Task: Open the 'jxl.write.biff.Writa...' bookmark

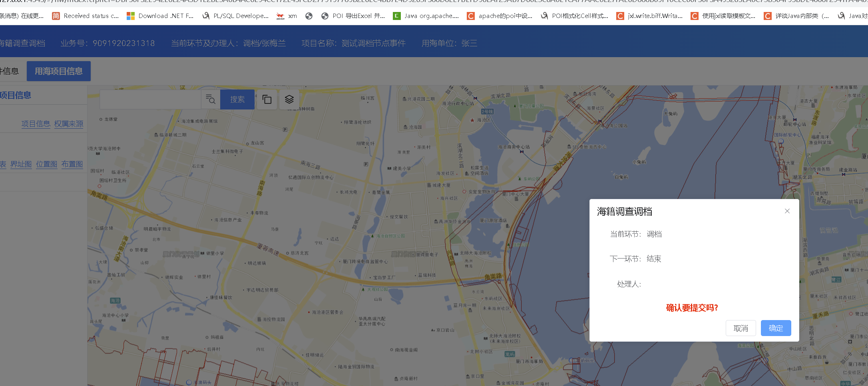Action: 650,16
